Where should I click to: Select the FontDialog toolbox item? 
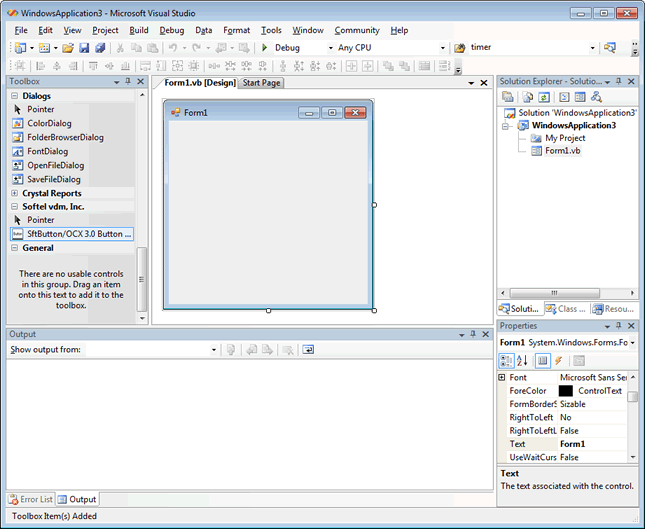tap(48, 151)
